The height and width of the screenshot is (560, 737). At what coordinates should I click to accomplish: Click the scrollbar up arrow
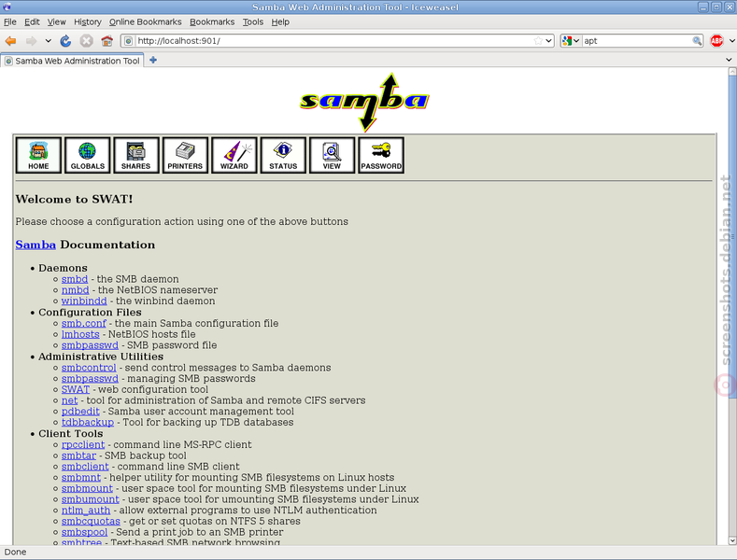(x=732, y=72)
